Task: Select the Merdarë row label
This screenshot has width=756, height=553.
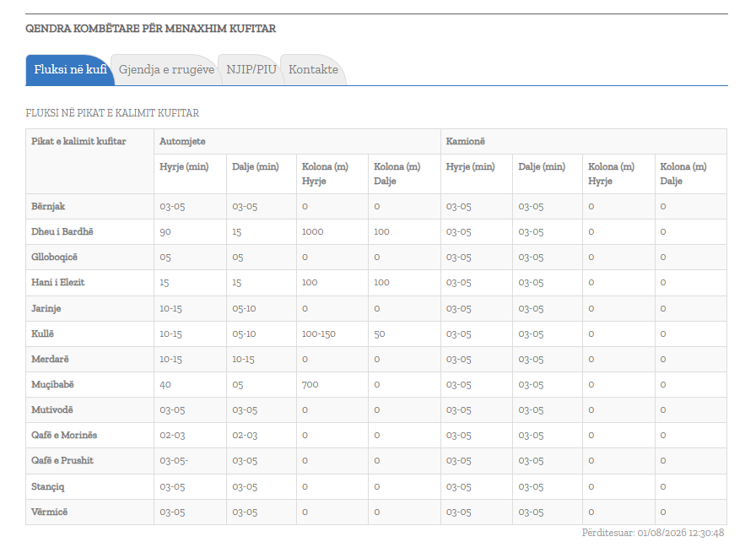Action: [50, 359]
